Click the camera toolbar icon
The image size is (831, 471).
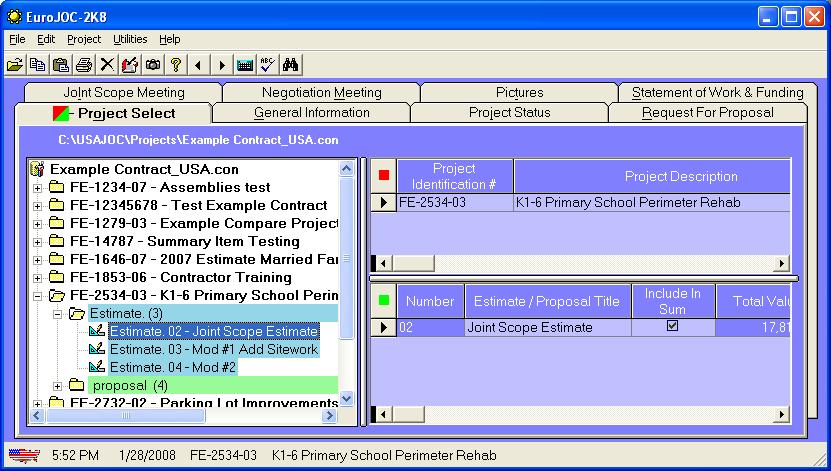click(x=153, y=65)
